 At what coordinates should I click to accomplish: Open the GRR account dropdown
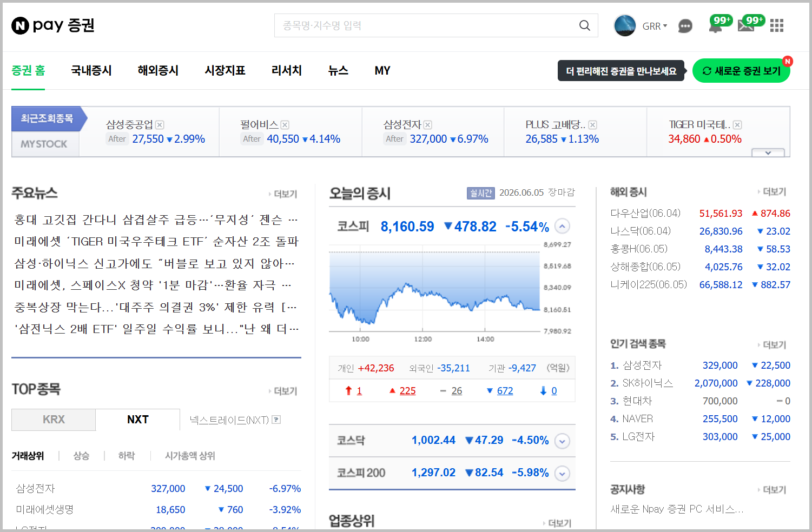tap(655, 26)
